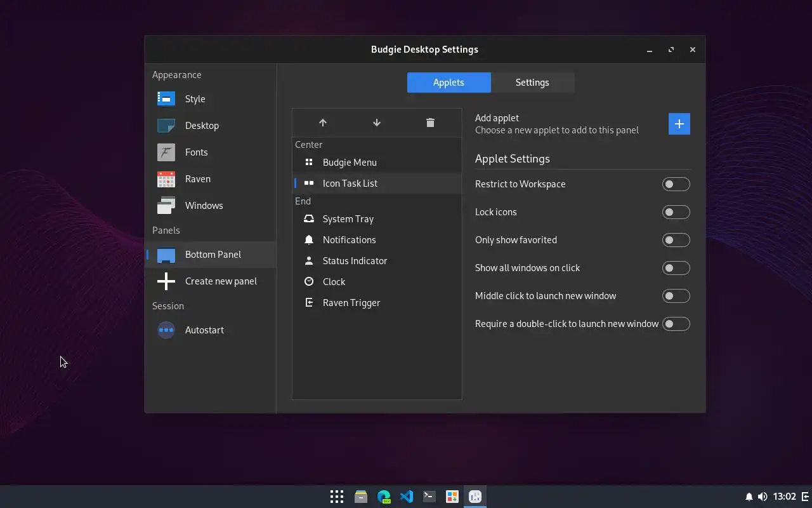Viewport: 812px width, 508px height.
Task: Click the Raven Trigger icon in list
Action: click(x=309, y=303)
